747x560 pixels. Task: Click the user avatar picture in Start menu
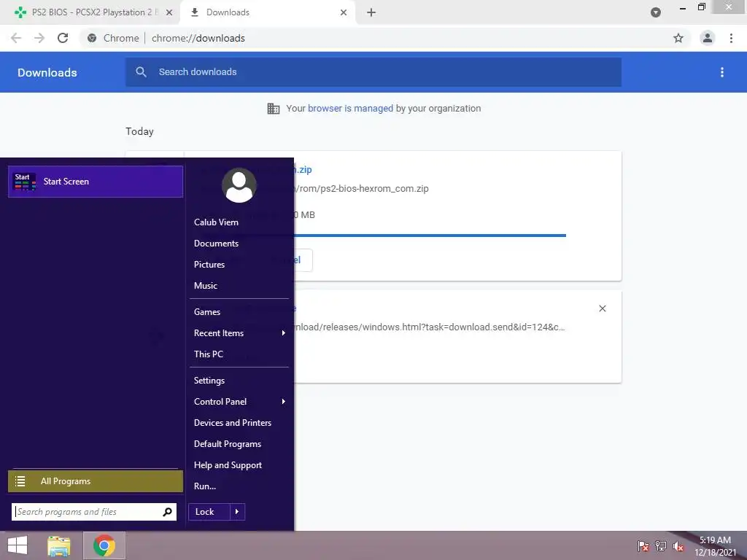[x=239, y=185]
